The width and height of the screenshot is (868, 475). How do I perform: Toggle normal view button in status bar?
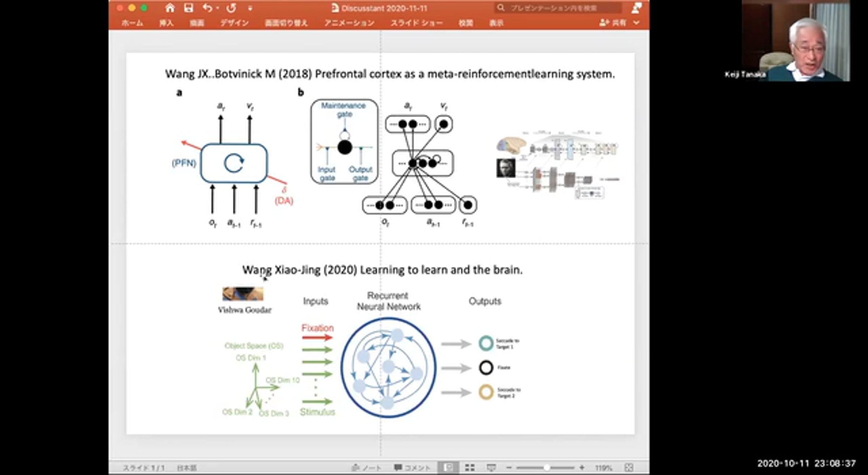448,467
